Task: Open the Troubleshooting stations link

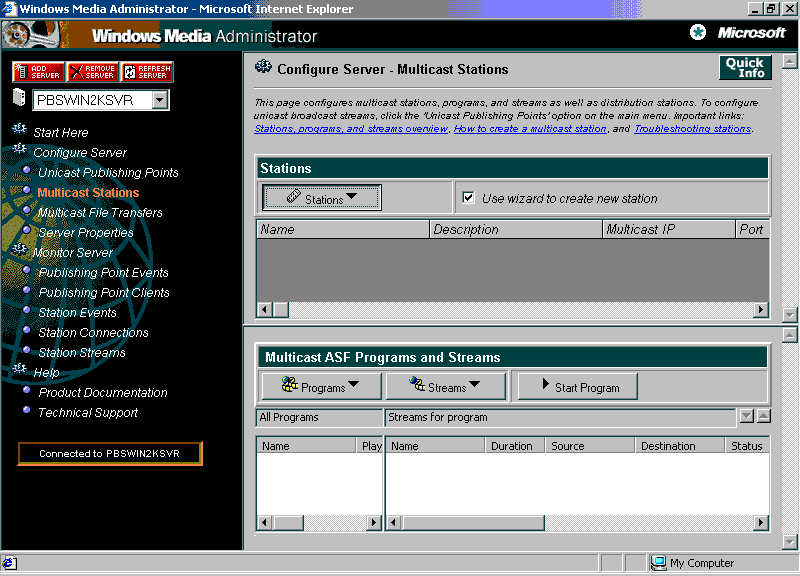Action: pos(692,129)
